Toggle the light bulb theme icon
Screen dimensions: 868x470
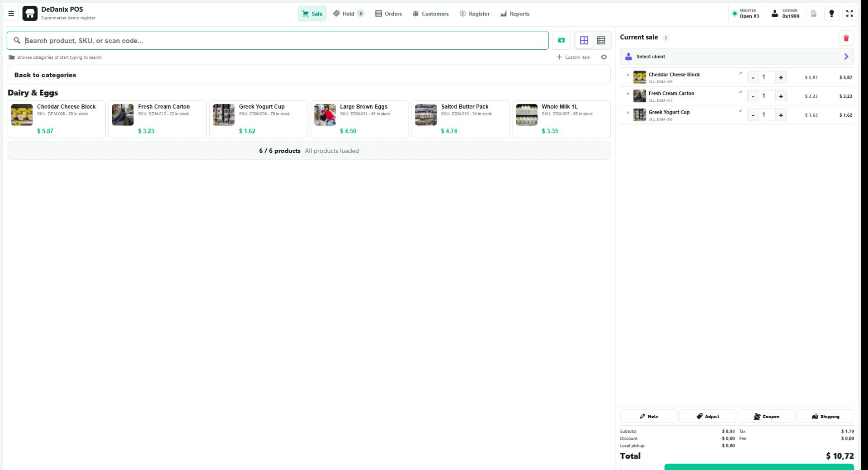click(x=831, y=14)
